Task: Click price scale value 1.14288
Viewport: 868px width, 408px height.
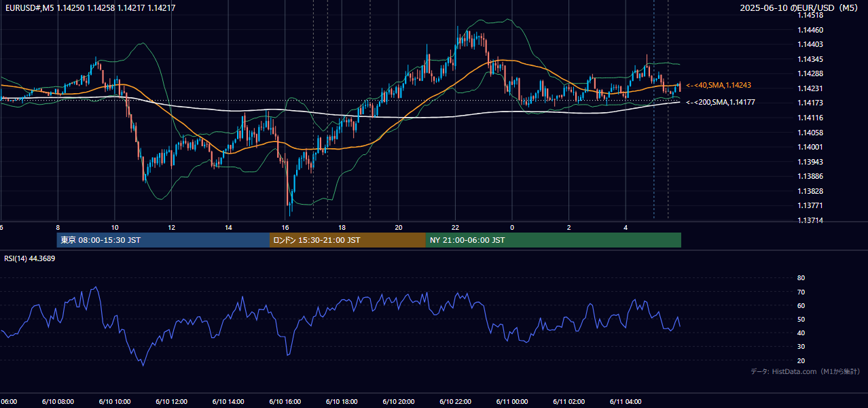Action: (811, 73)
